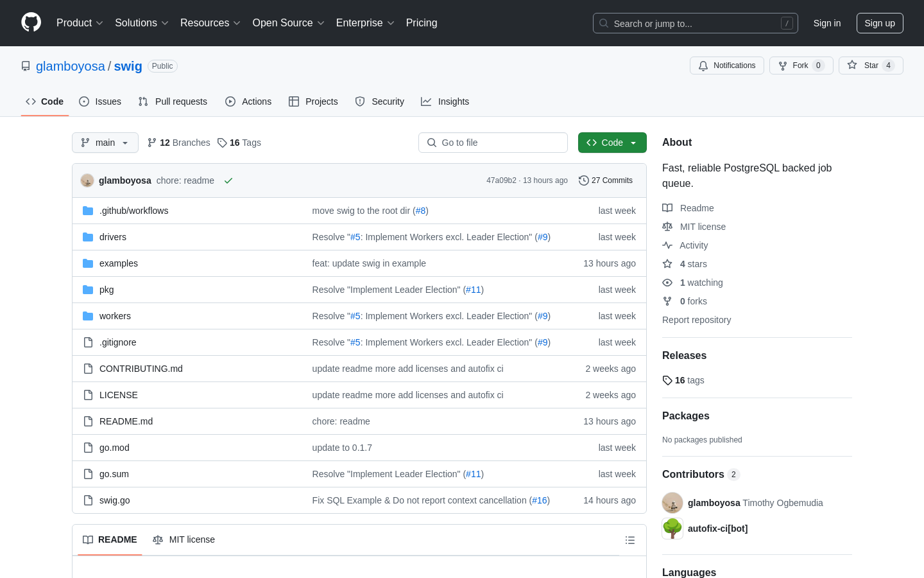
Task: Click the commit history clock icon
Action: click(583, 180)
